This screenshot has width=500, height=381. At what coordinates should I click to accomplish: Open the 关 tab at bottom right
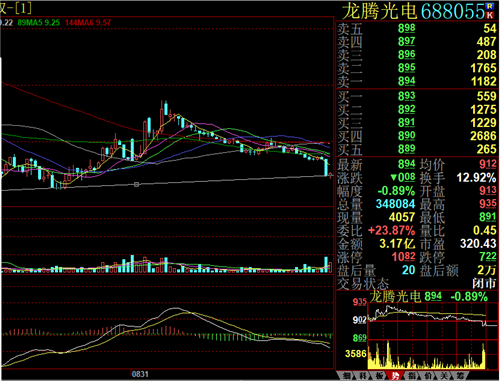[444, 376]
